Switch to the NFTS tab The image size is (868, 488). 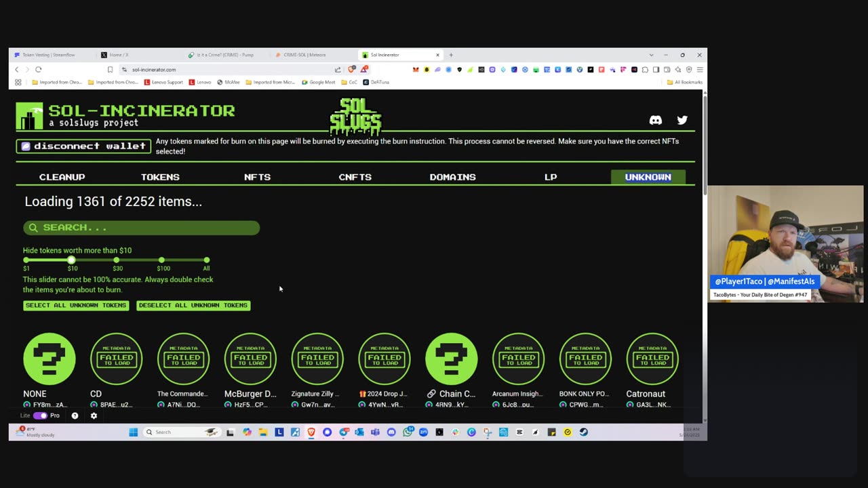(257, 177)
